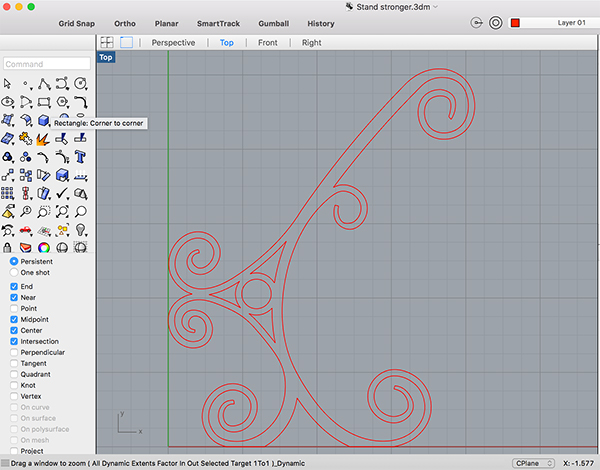
Task: Select the Polygon tool
Action: [62, 102]
